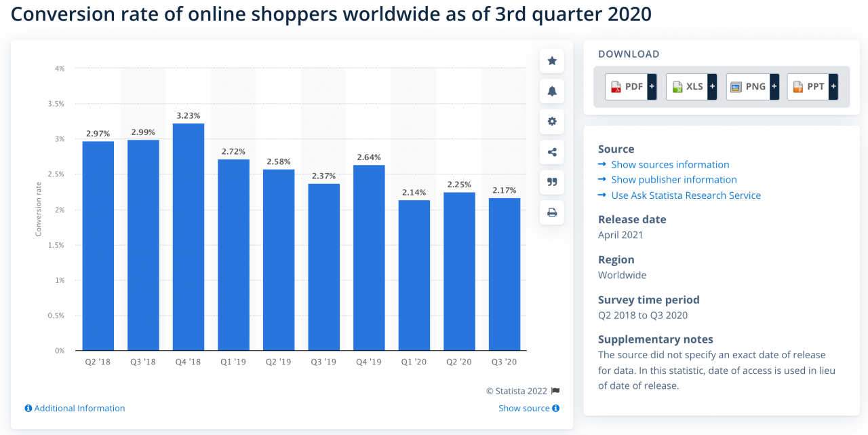Expand extra options next to PDF download
Image resolution: width=868 pixels, height=435 pixels.
pos(651,86)
